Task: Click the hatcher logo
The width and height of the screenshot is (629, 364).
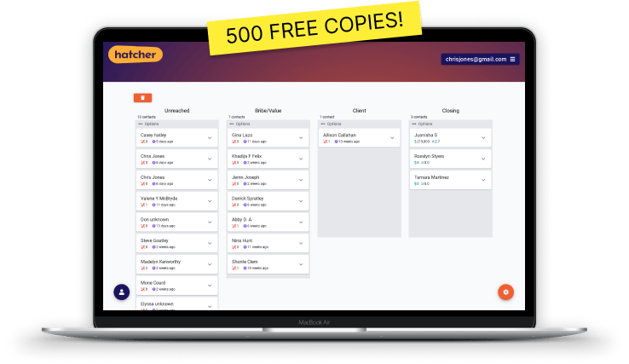Action: [136, 55]
